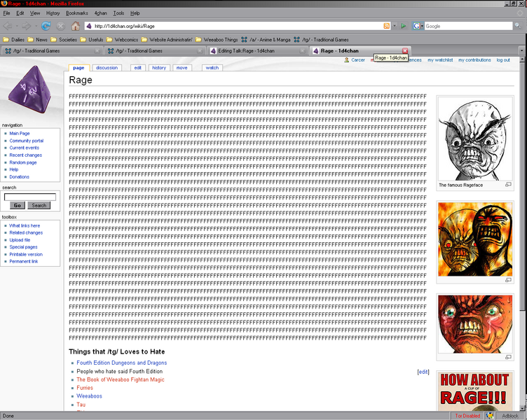The height and width of the screenshot is (420, 527).
Task: Open the address bar URL history dropdown
Action: click(395, 26)
